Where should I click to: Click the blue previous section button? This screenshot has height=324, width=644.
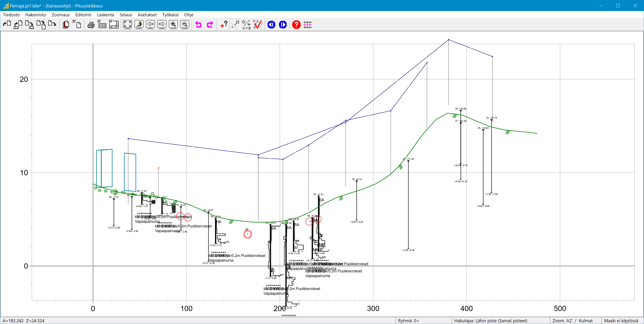tap(271, 24)
